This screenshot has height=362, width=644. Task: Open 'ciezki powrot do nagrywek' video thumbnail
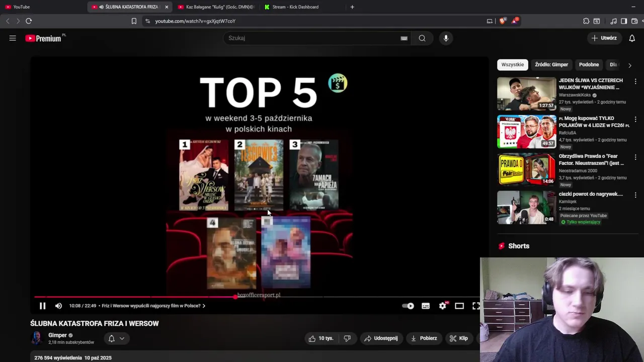click(x=526, y=207)
